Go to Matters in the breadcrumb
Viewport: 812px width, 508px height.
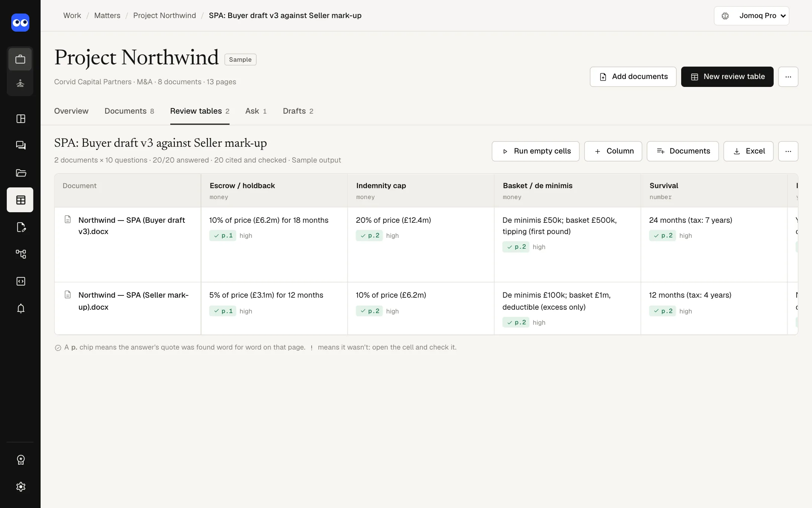coord(107,15)
